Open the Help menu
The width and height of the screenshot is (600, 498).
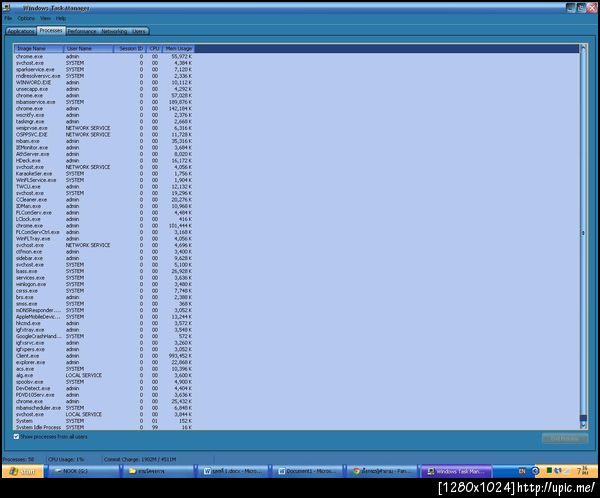[x=61, y=18]
